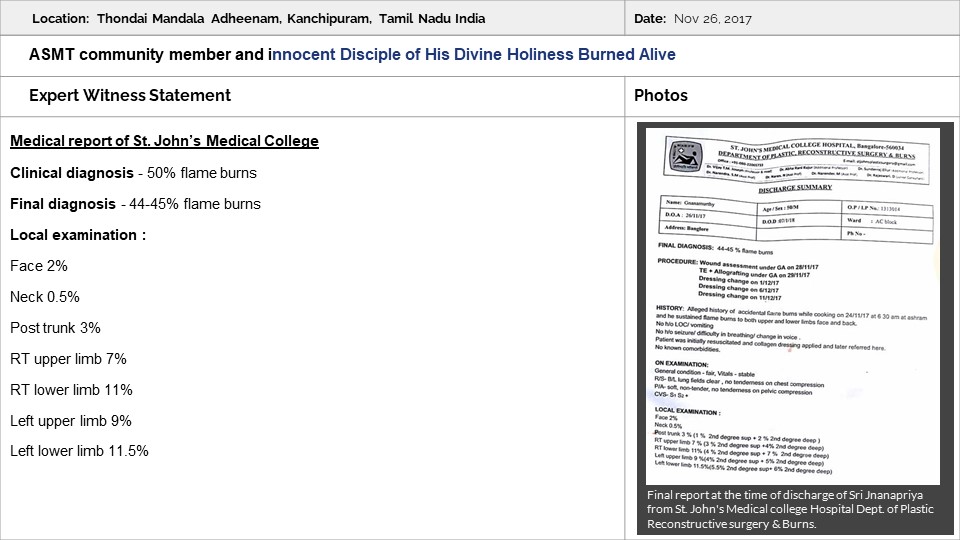Select the Face 2% entry
Image resolution: width=960 pixels, height=540 pixels.
point(39,266)
